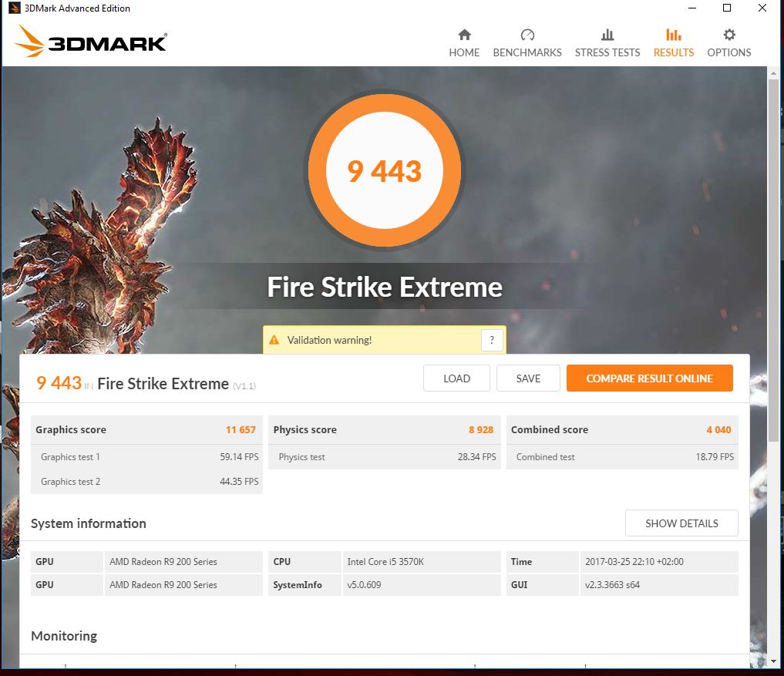Minimize the 3DMark window
This screenshot has width=784, height=676.
click(x=692, y=8)
